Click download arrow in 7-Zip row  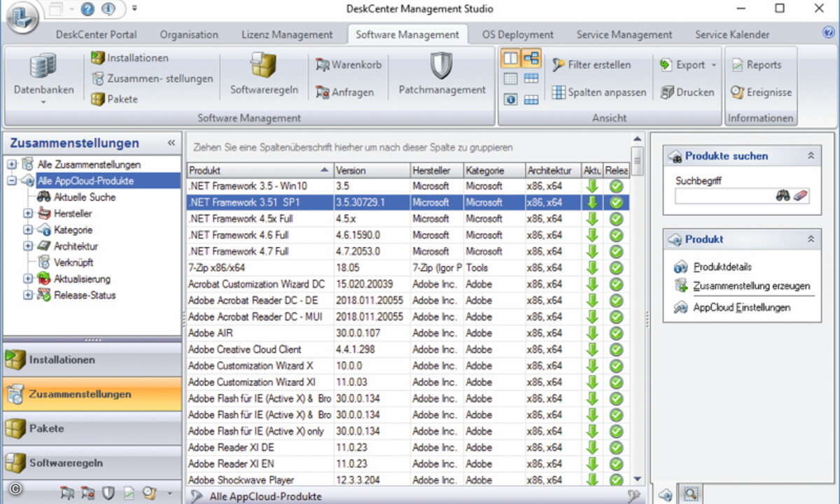coord(593,267)
